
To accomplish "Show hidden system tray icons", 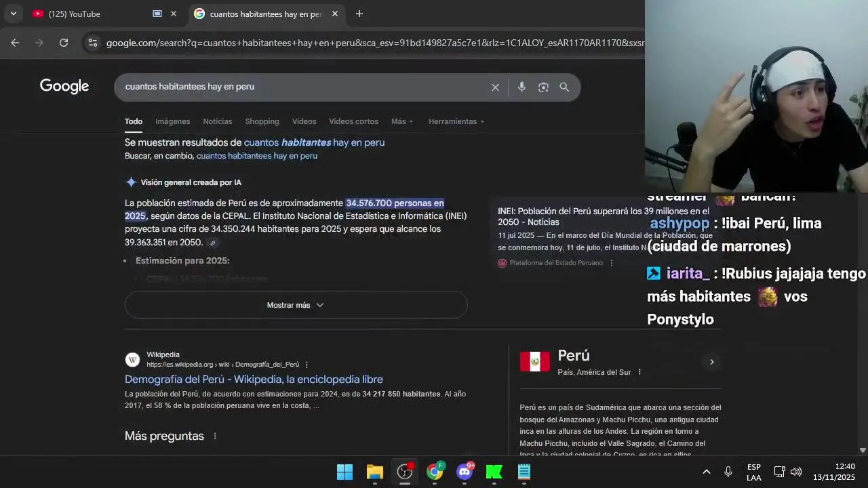I will [706, 472].
